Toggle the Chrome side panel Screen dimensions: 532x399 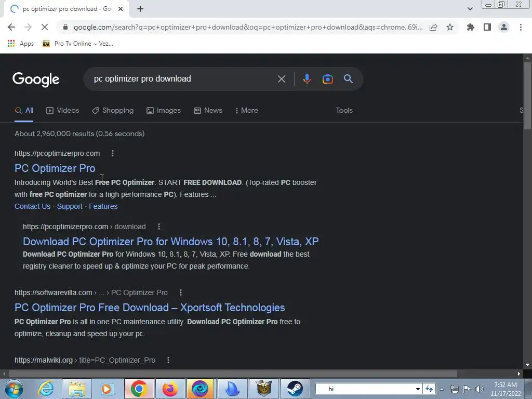tap(487, 27)
